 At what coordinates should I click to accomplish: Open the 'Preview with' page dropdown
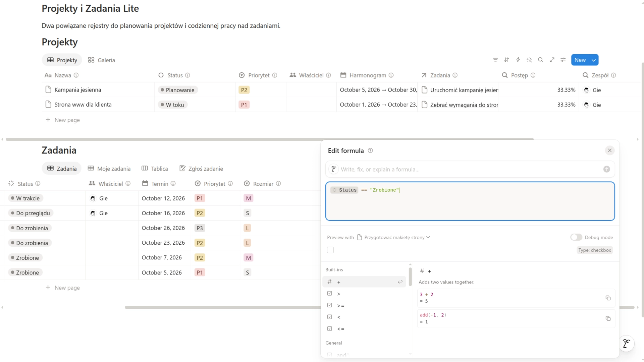coord(393,237)
